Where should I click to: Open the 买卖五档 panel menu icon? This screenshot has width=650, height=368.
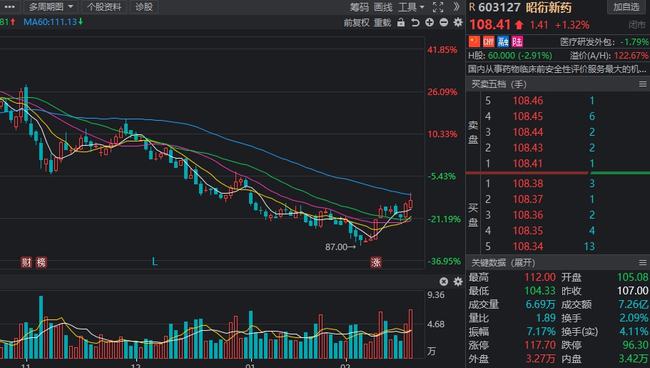tap(643, 84)
